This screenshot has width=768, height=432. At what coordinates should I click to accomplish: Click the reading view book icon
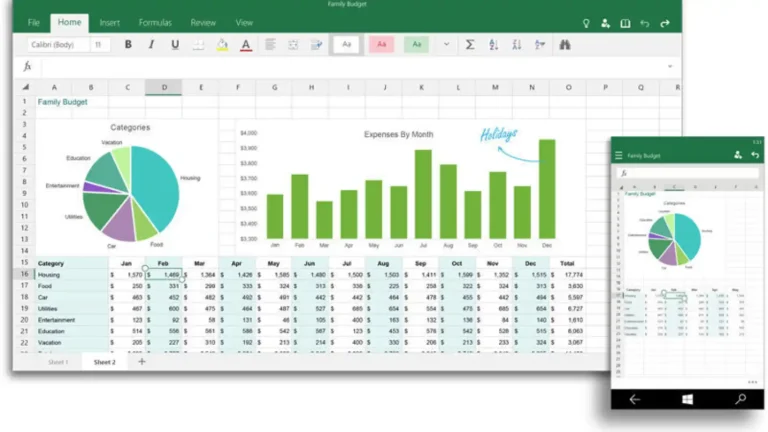coord(625,23)
